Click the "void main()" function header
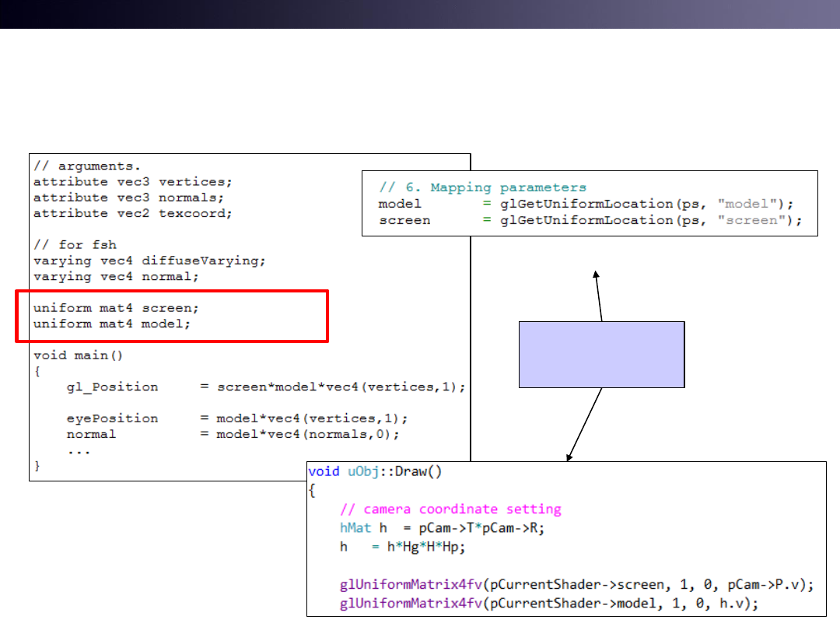The width and height of the screenshot is (840, 630). point(78,355)
